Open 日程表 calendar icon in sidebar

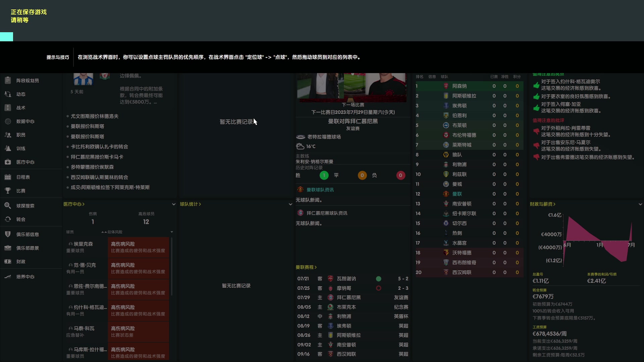click(8, 177)
